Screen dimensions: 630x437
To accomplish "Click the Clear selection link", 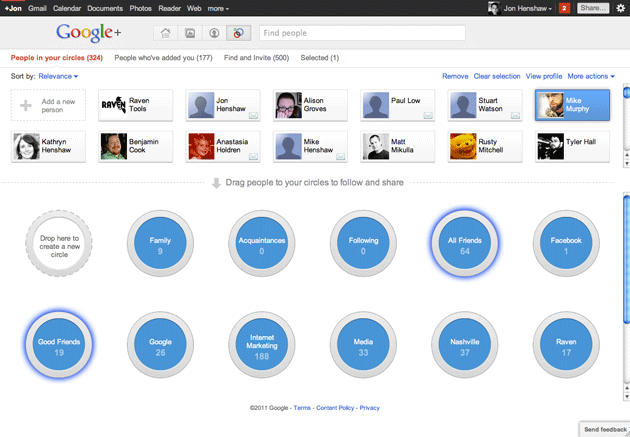I will click(497, 76).
